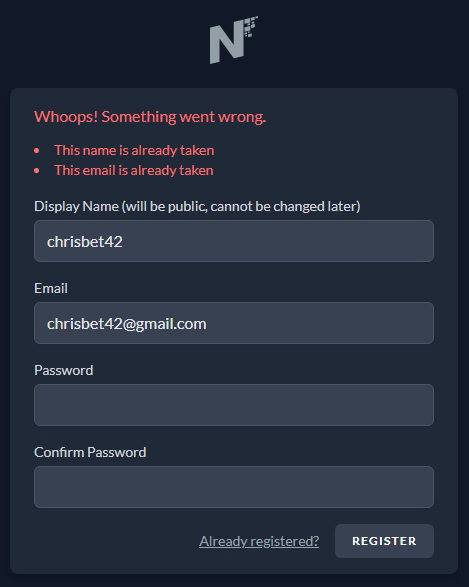Open the 'Already registered?' link
Screen dimensions: 469x587
(259, 541)
